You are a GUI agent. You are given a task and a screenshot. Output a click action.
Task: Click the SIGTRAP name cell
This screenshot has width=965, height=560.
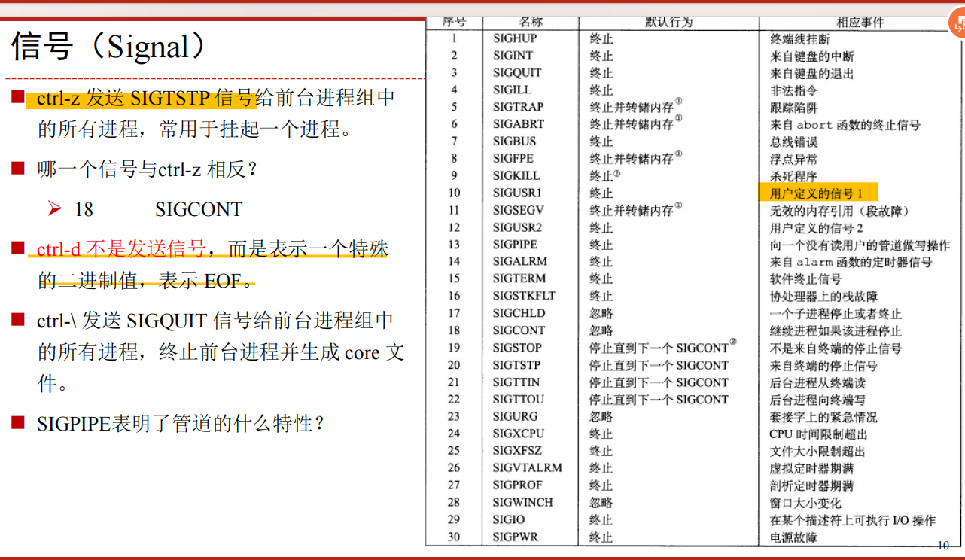[518, 107]
